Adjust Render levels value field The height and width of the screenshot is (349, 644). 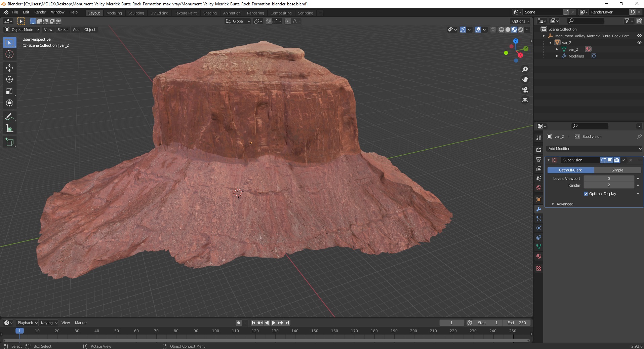coord(609,185)
